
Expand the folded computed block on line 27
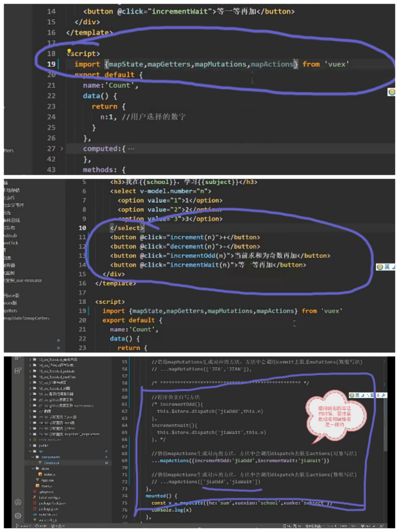[62, 149]
